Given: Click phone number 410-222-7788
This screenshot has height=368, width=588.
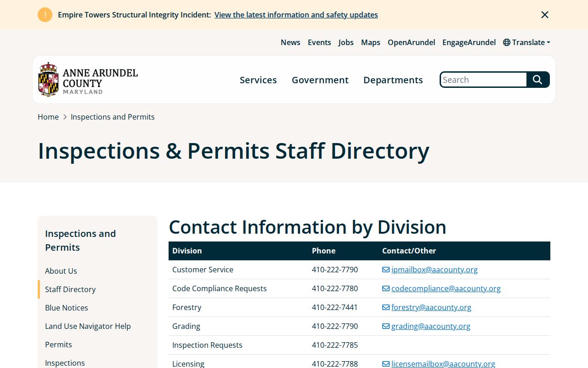Looking at the screenshot, I should coord(335,363).
